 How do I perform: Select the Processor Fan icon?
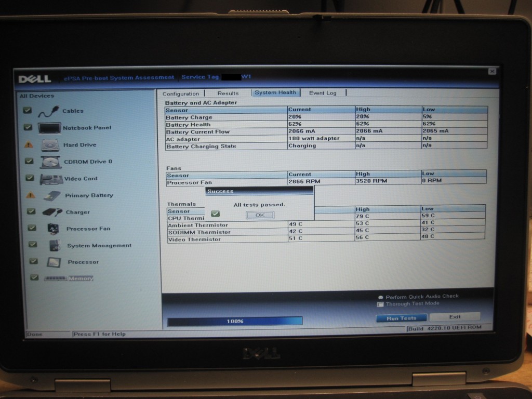pyautogui.click(x=54, y=229)
